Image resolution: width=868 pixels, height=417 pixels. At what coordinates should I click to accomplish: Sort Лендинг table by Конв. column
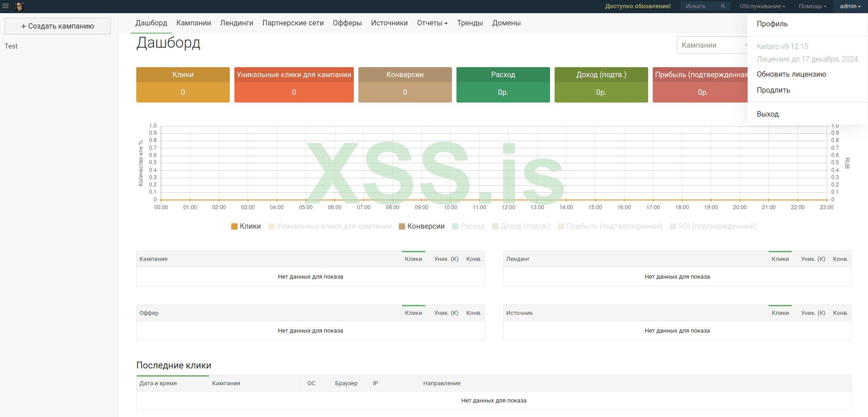[x=840, y=259]
